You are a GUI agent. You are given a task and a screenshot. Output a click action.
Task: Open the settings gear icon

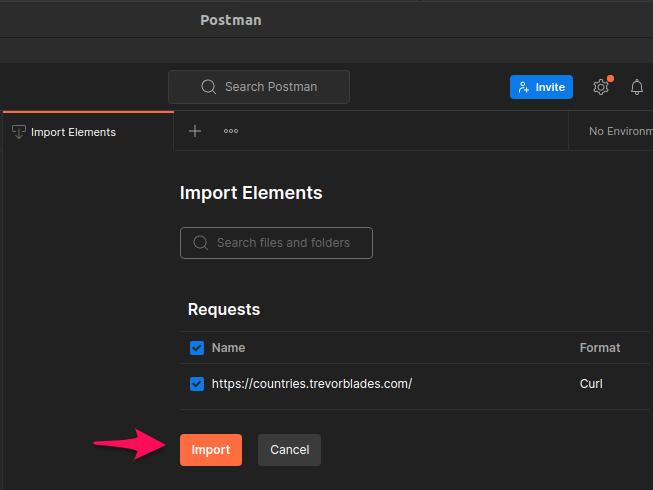(601, 87)
